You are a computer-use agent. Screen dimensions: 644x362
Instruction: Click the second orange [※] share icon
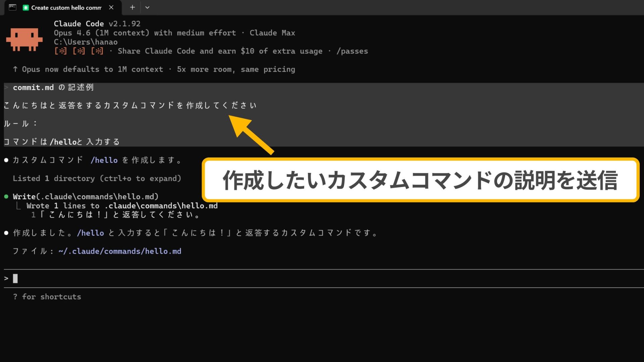point(79,51)
